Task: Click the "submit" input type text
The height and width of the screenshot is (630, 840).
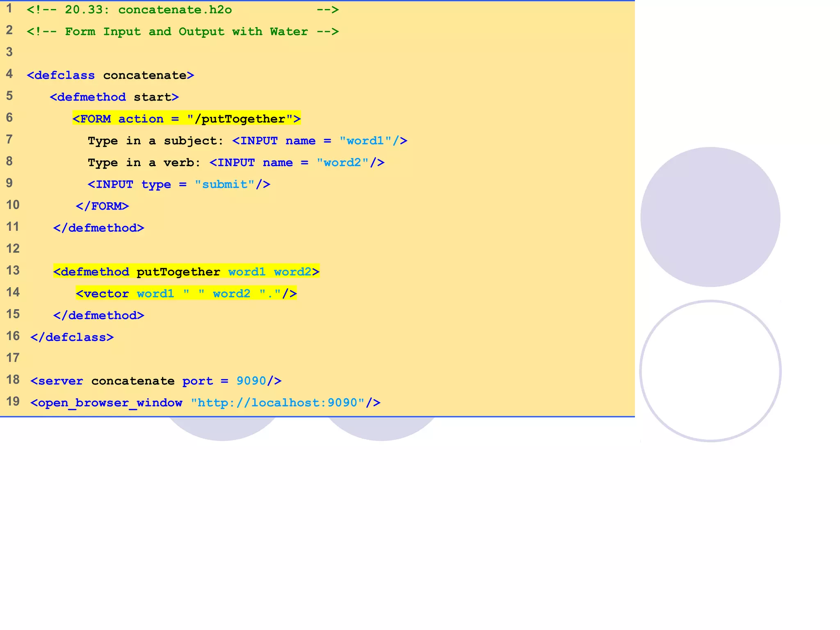Action: point(224,185)
